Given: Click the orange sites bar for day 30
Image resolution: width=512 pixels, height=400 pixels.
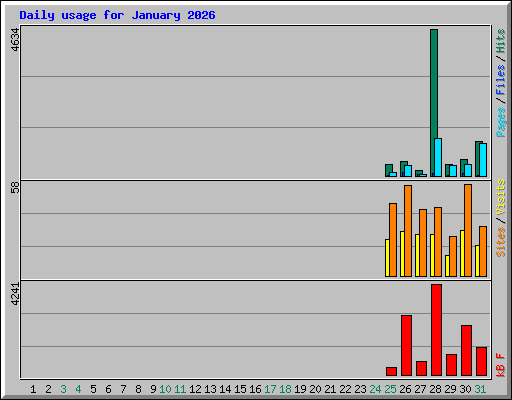Looking at the screenshot, I should coord(468,230).
